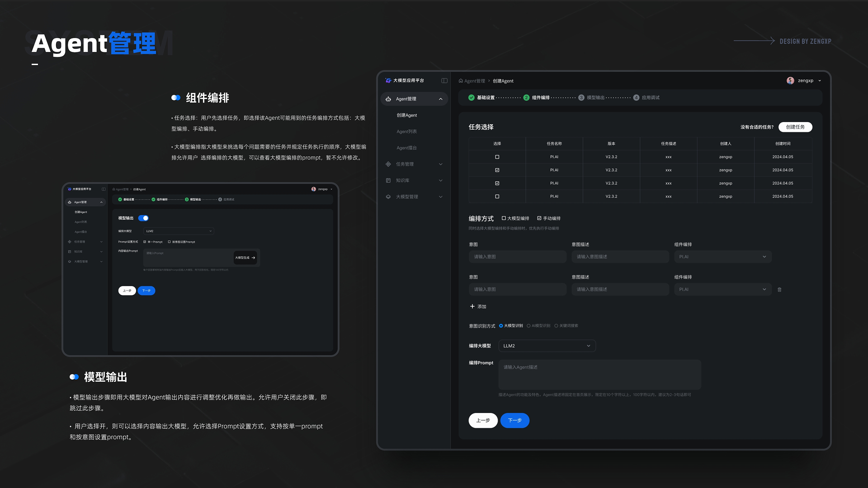The height and width of the screenshot is (488, 868).
Task: Click the 知识库 sidebar icon in large window
Action: [x=388, y=180]
